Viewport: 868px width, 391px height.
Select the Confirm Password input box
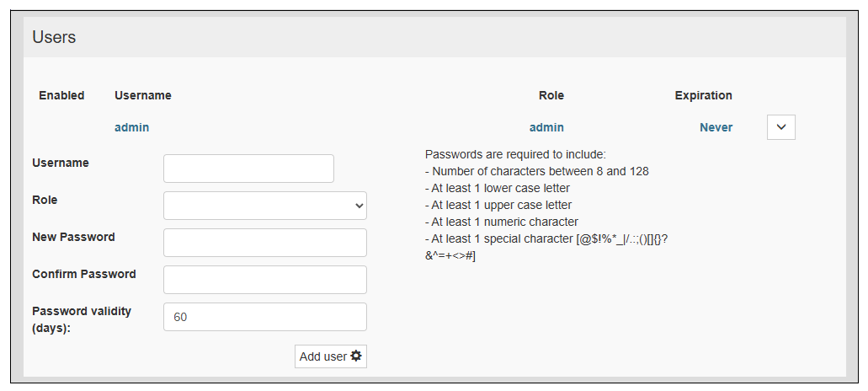pos(264,280)
